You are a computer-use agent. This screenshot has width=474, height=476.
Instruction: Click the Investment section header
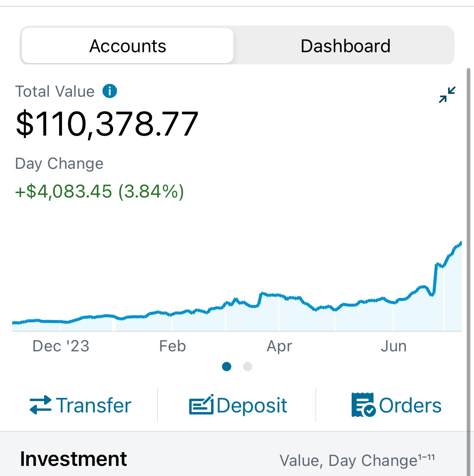(x=74, y=459)
